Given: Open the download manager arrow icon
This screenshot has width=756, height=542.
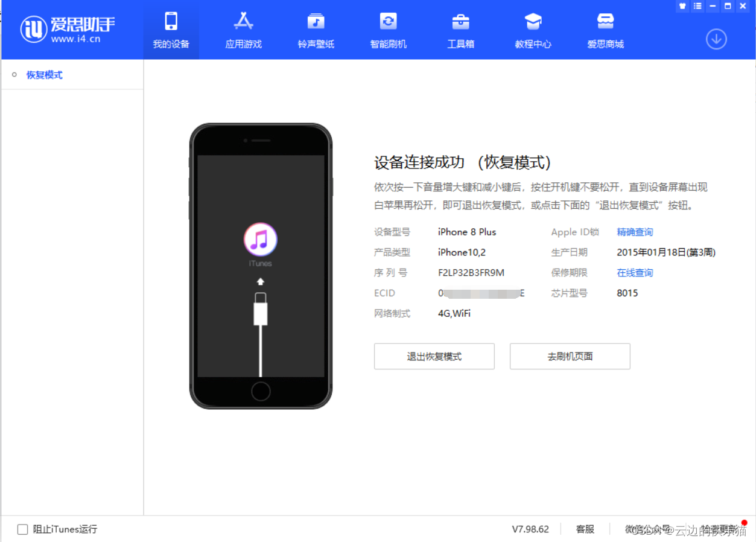Looking at the screenshot, I should [716, 39].
